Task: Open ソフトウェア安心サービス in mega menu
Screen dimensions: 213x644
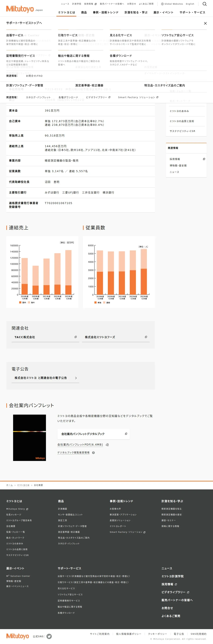Action: click(177, 35)
